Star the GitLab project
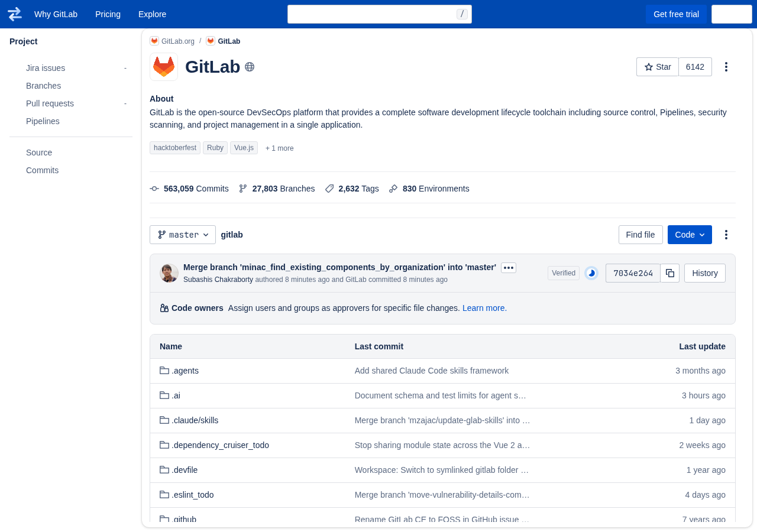 point(658,67)
